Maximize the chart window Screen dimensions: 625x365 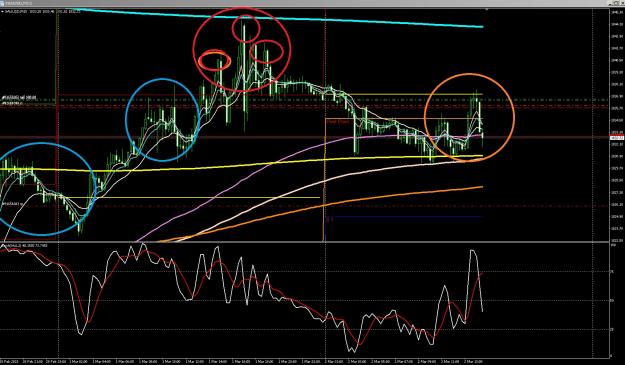[x=615, y=3]
